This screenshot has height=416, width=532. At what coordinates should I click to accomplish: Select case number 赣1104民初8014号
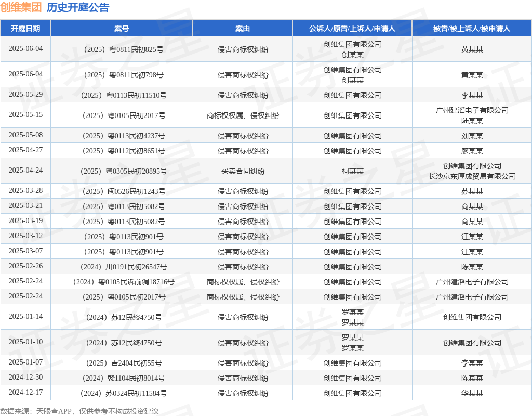[124, 379]
